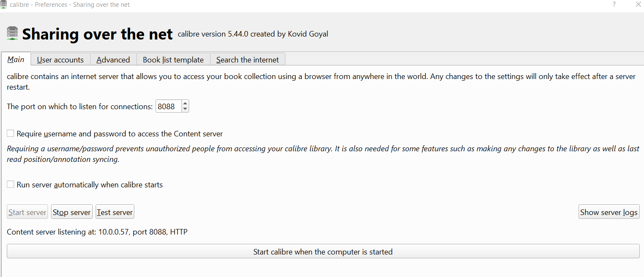Select the Book list template tab
The height and width of the screenshot is (277, 644).
tap(173, 60)
